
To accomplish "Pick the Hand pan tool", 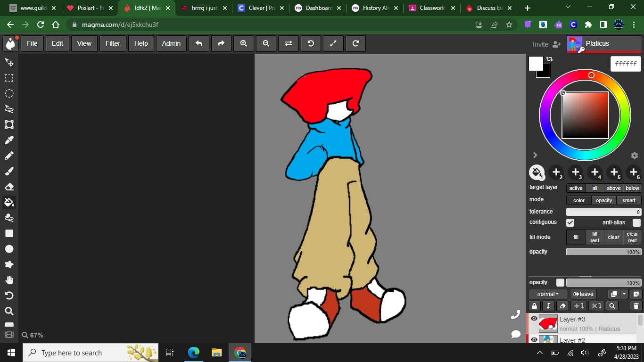I will (9, 280).
